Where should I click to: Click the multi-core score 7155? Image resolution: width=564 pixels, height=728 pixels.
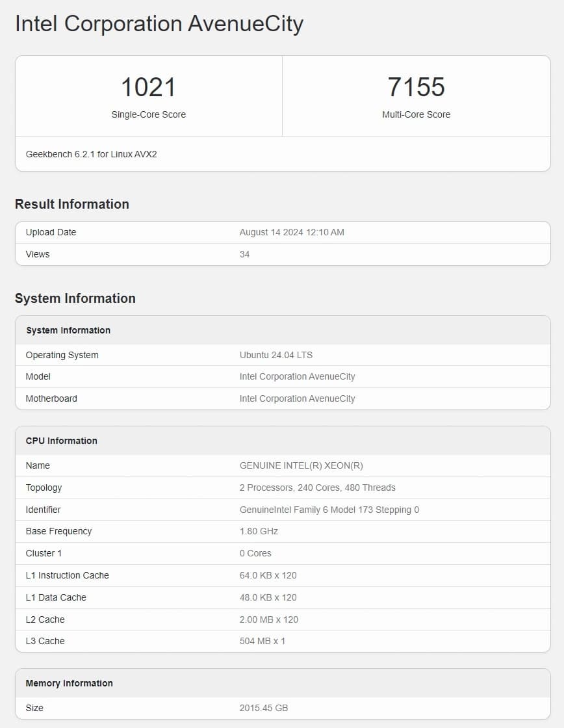pyautogui.click(x=416, y=87)
